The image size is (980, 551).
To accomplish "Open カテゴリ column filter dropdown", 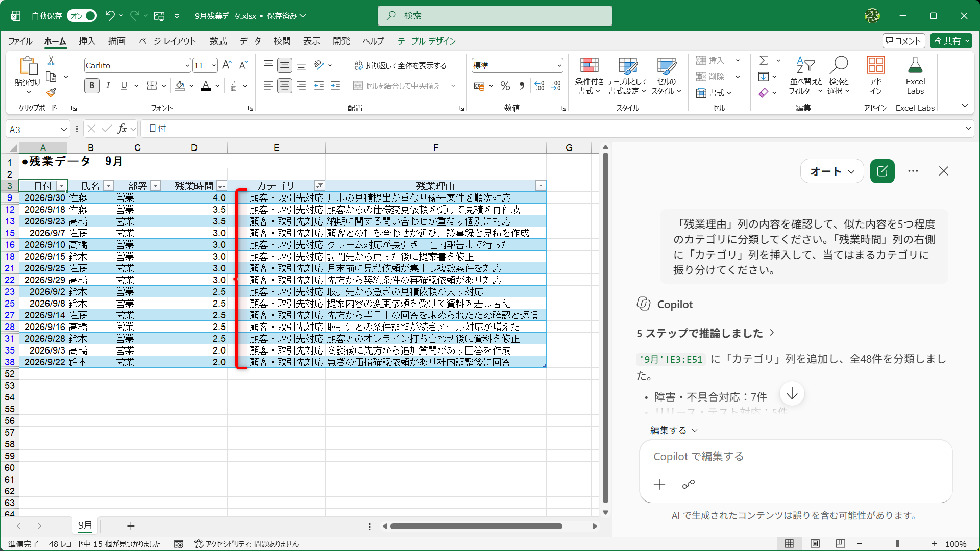I will point(320,186).
